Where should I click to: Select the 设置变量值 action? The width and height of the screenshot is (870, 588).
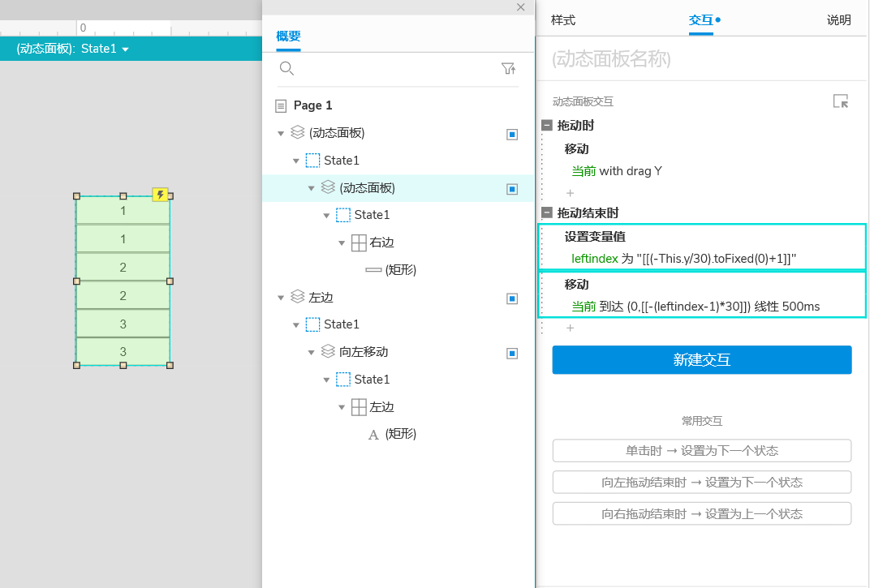click(x=595, y=236)
